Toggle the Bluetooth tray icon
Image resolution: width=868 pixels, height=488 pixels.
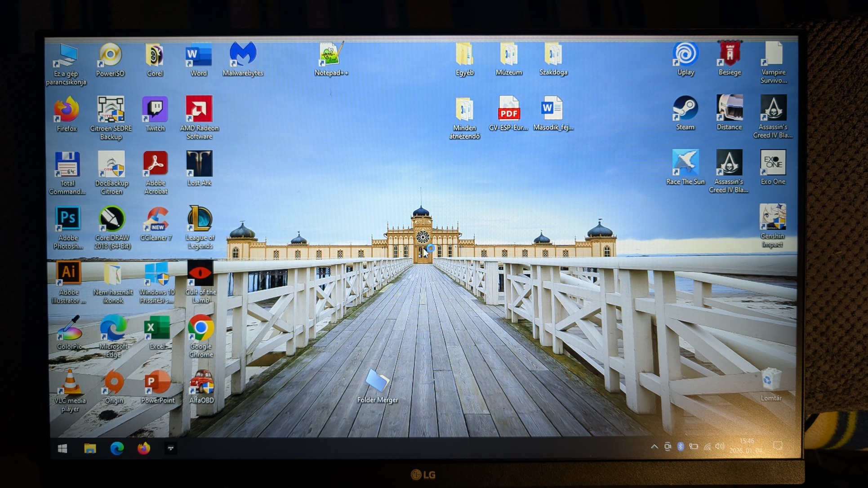(681, 447)
